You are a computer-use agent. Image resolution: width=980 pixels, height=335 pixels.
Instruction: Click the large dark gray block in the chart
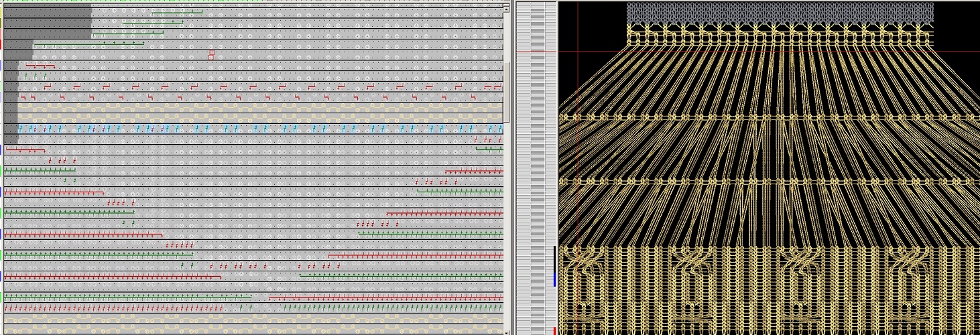tap(47, 20)
